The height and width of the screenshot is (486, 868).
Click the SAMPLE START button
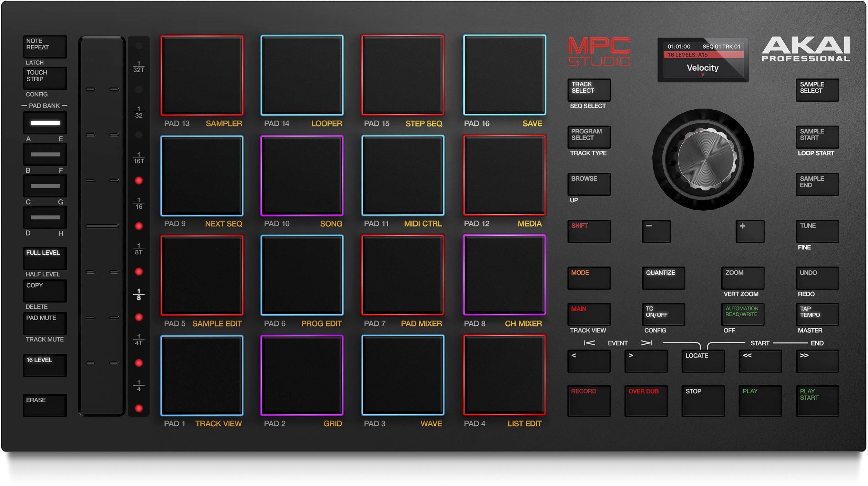tap(817, 137)
